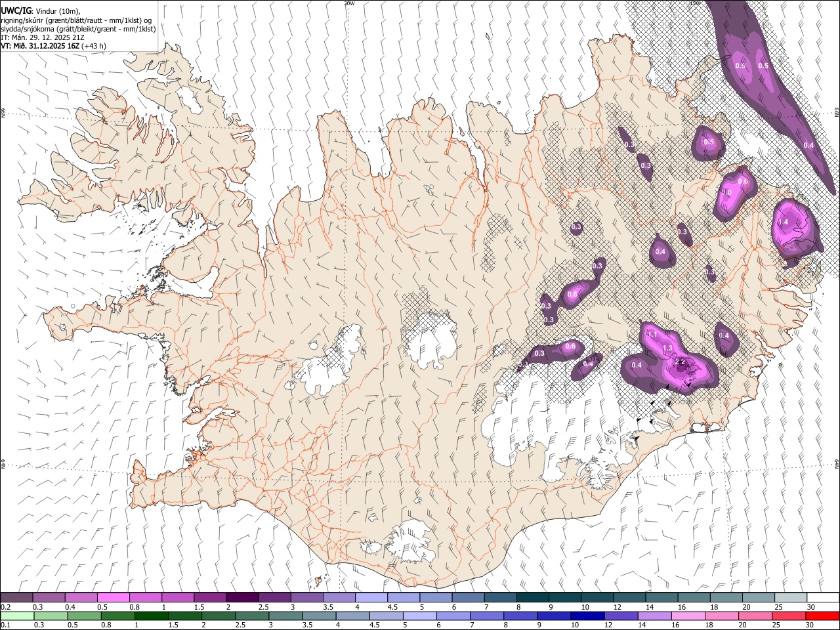
Task: Click the 64N latitude label on the right edge
Action: click(x=837, y=463)
